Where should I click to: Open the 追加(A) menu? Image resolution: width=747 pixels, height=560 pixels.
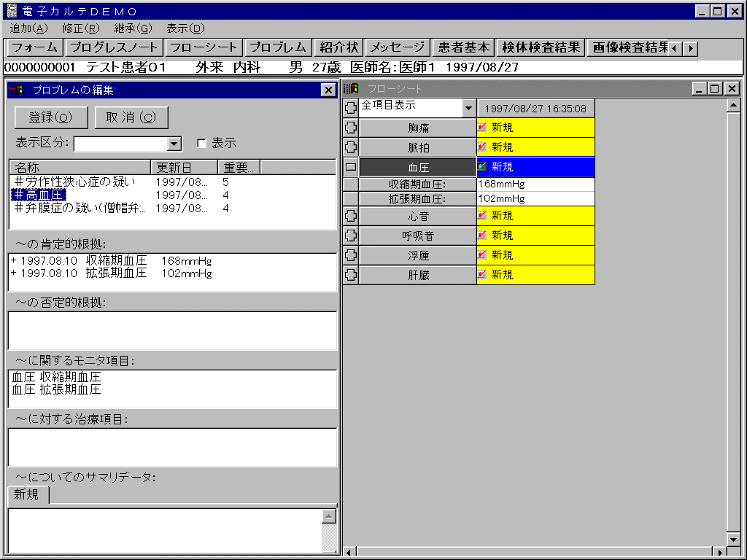tap(28, 28)
